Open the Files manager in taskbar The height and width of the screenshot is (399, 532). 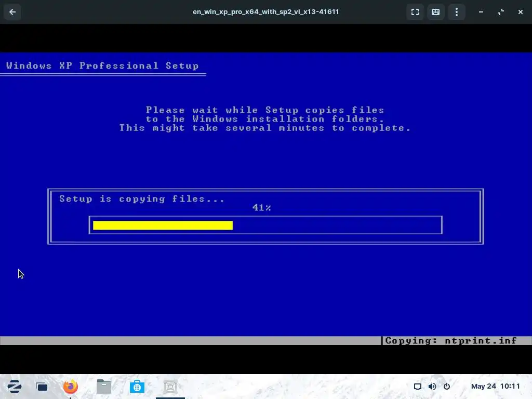pyautogui.click(x=104, y=387)
